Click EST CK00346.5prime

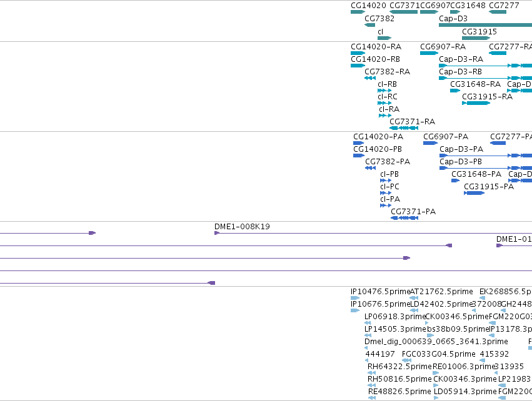click(x=427, y=324)
